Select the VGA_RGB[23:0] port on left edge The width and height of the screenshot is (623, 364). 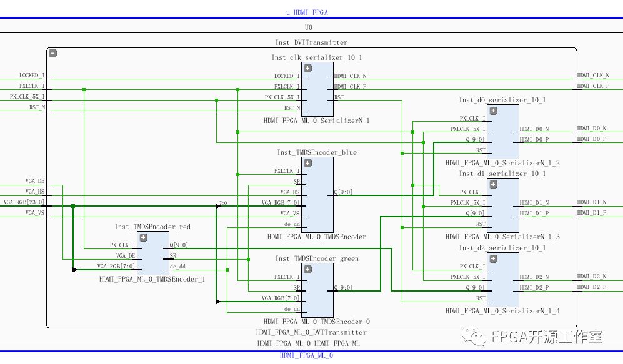click(24, 202)
